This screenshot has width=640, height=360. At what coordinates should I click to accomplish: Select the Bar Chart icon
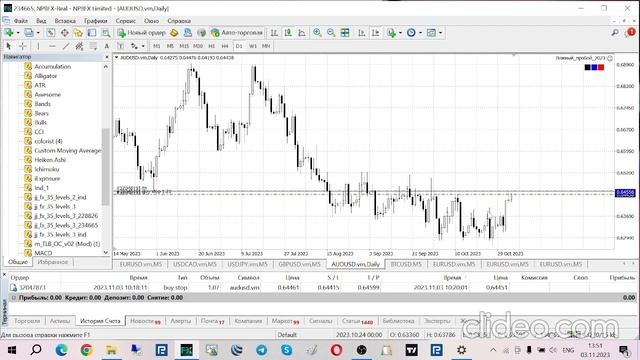click(x=274, y=33)
